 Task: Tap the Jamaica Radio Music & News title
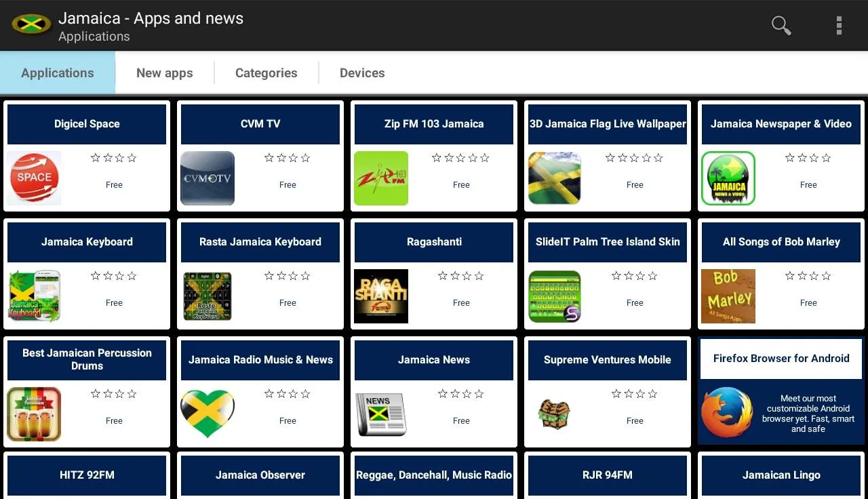(x=260, y=360)
